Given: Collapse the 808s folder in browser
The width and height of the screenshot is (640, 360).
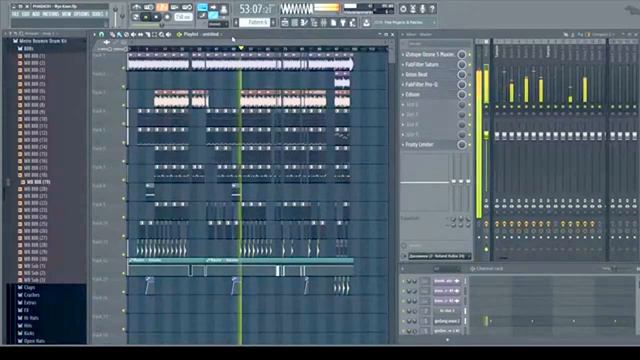Looking at the screenshot, I should [x=25, y=49].
